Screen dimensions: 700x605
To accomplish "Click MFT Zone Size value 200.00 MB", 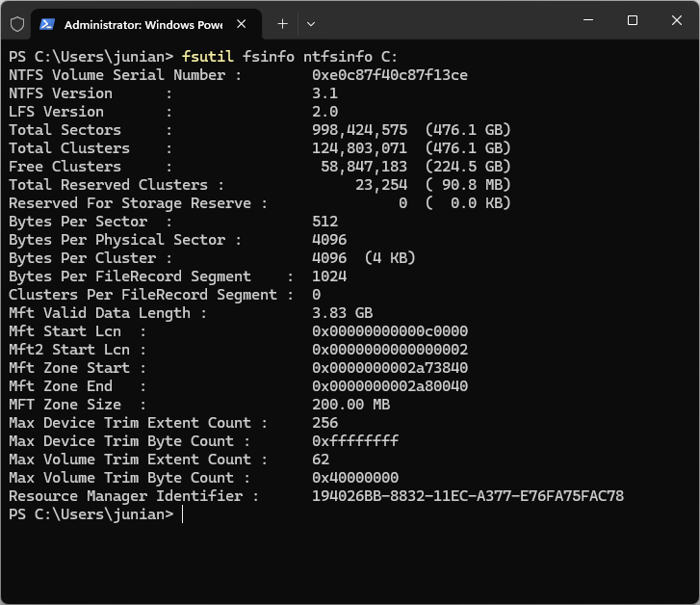I will tap(350, 405).
